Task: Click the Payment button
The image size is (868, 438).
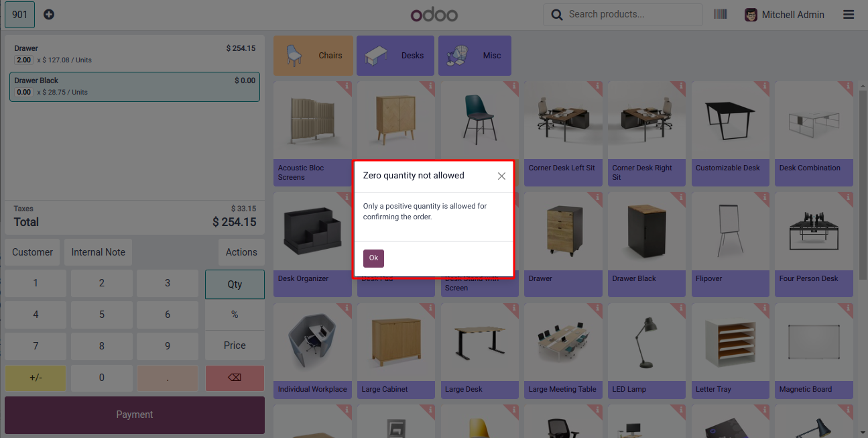Action: coord(135,415)
